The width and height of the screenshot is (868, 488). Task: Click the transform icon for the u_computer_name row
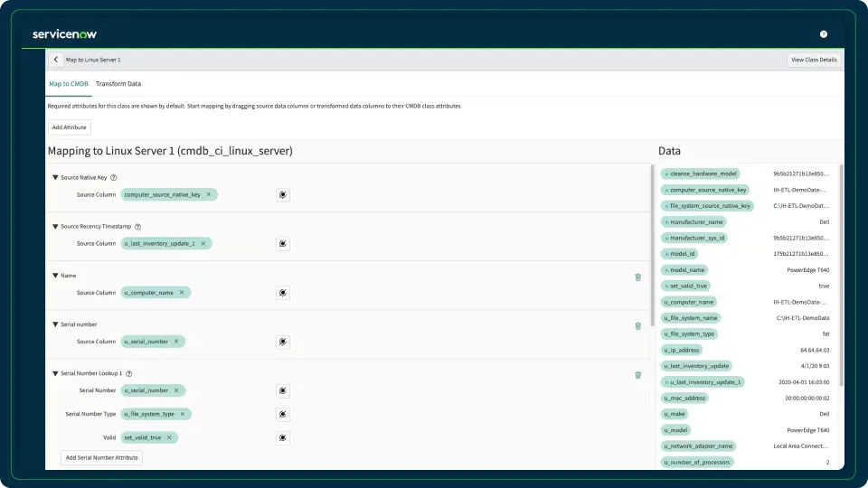[283, 293]
